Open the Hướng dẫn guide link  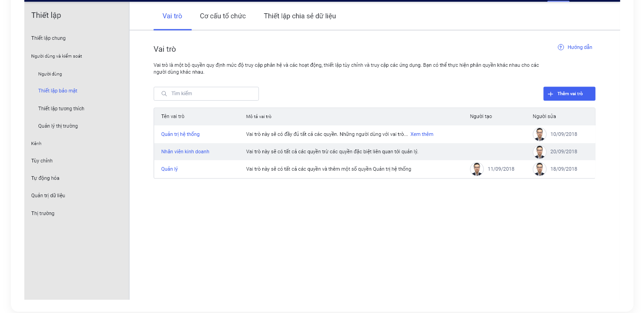(580, 47)
